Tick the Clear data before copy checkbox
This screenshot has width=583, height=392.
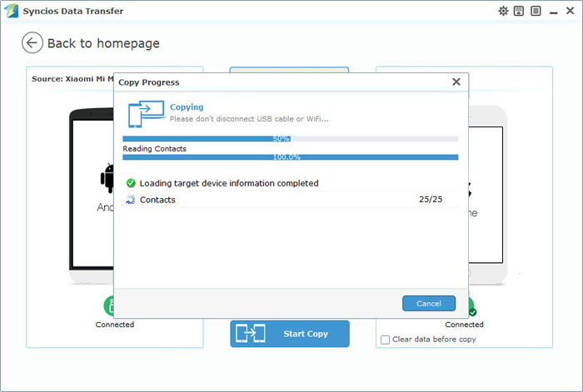(385, 340)
